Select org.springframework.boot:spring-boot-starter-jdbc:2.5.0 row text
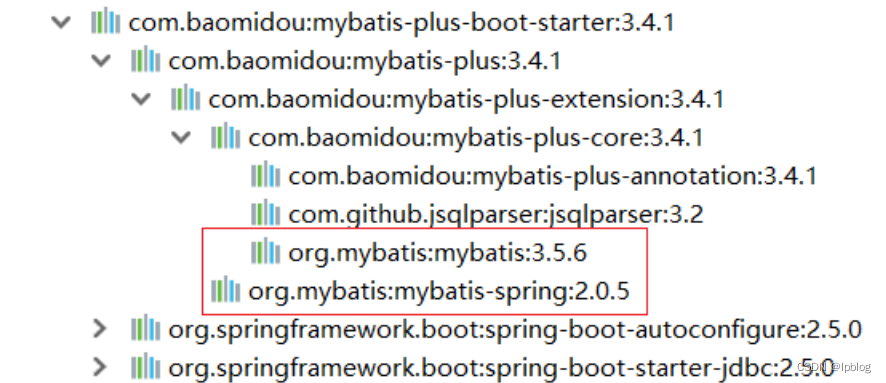 501,368
